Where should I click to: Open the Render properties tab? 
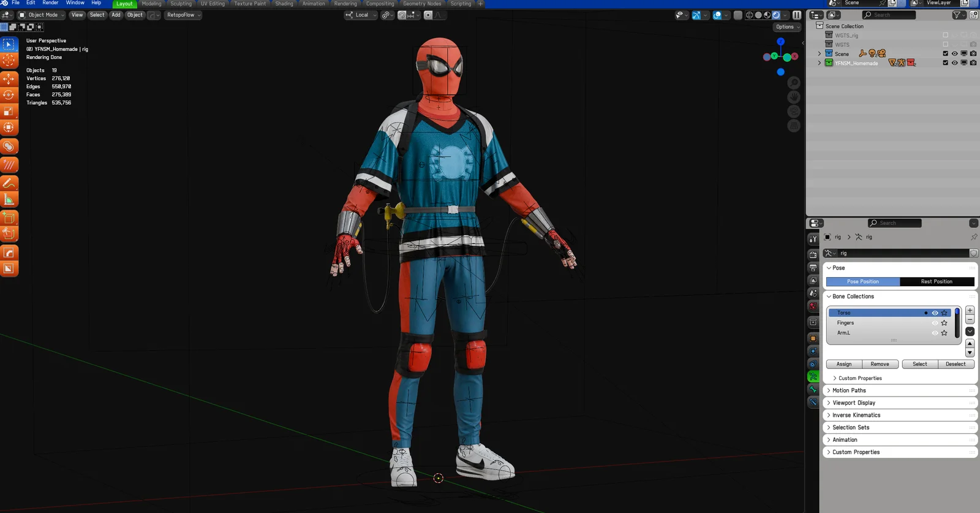[813, 254]
